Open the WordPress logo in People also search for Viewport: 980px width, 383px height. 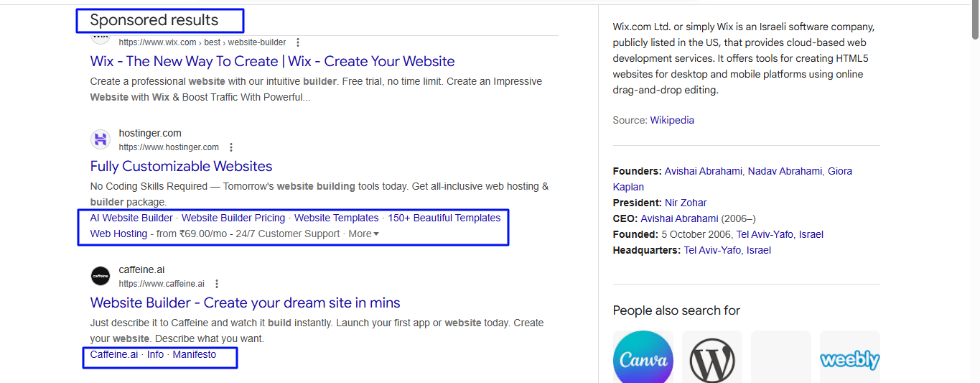[712, 357]
